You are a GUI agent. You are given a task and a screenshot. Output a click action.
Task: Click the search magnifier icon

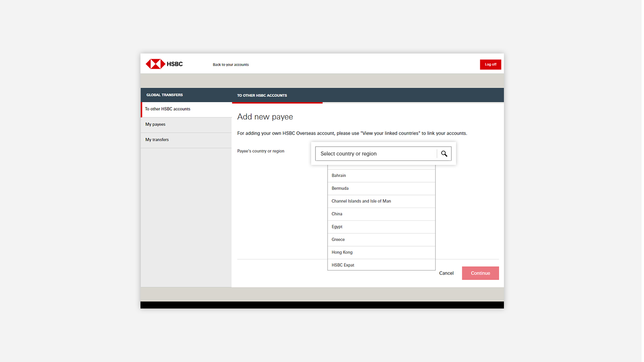click(x=444, y=154)
